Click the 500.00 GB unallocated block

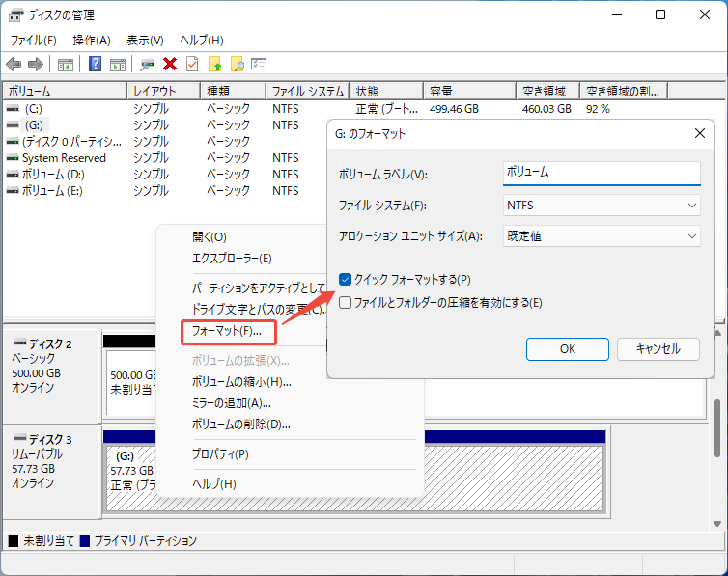click(131, 383)
